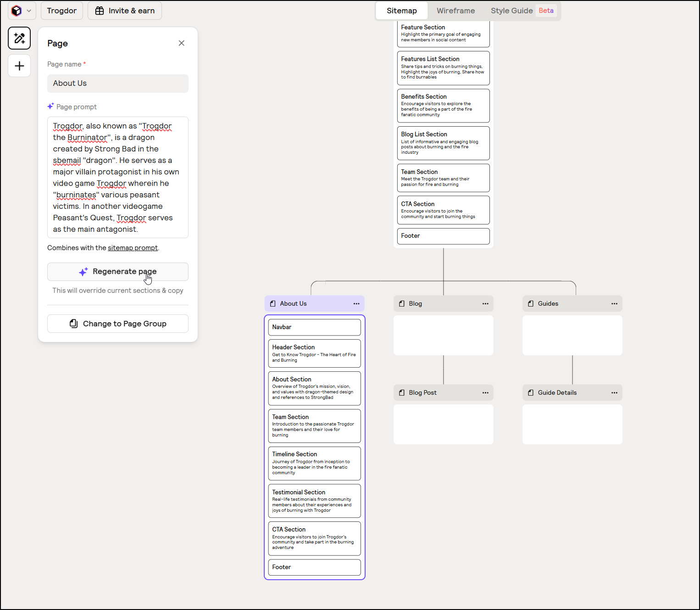
Task: Open the Blog Post page options menu
Action: [x=485, y=393]
